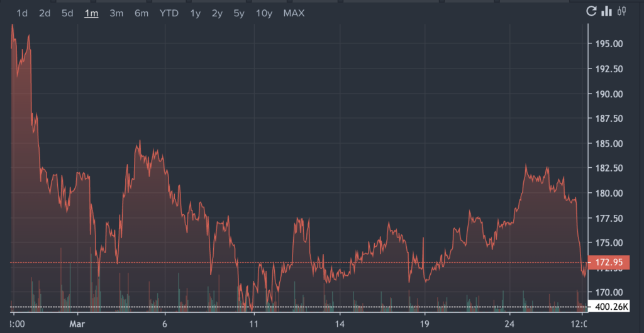This screenshot has height=333, width=644.
Task: Click the Mar date axis label
Action: pyautogui.click(x=77, y=324)
